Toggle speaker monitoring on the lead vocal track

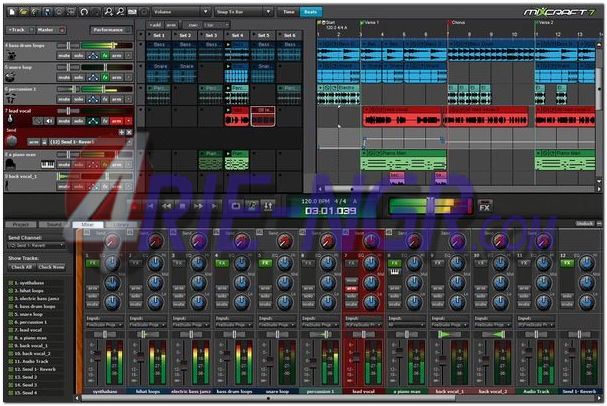[50, 121]
